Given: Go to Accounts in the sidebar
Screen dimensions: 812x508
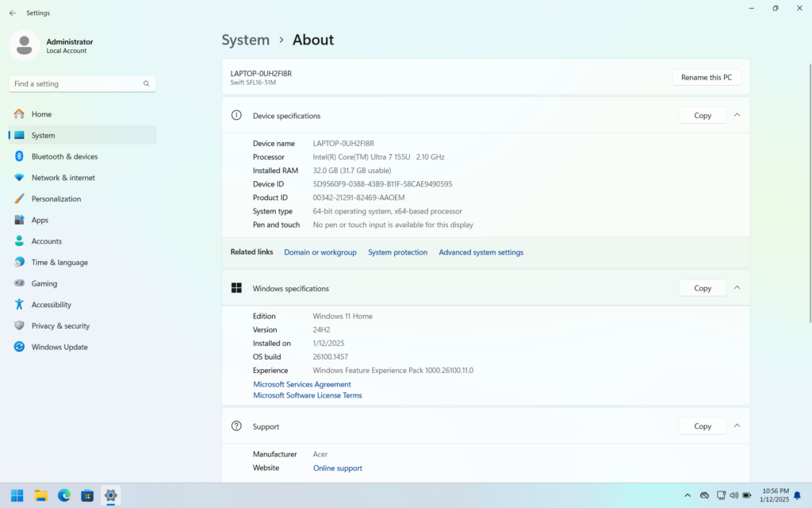Looking at the screenshot, I should (x=82, y=241).
